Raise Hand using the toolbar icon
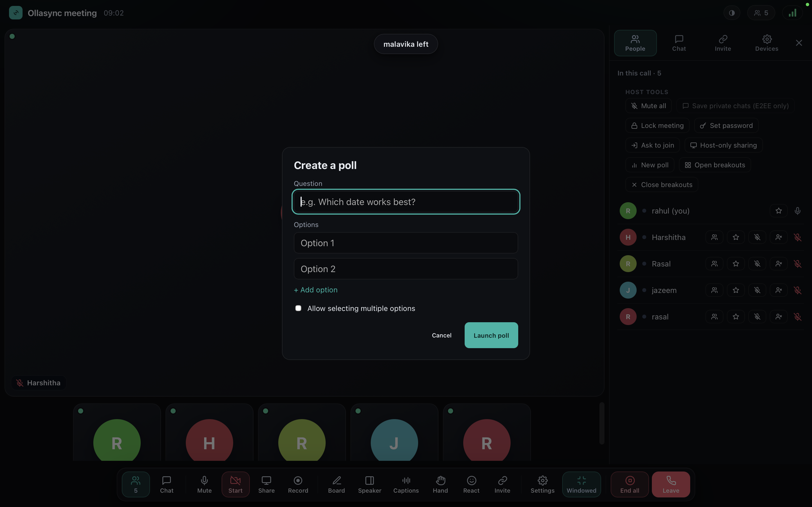Image resolution: width=812 pixels, height=507 pixels. [440, 484]
